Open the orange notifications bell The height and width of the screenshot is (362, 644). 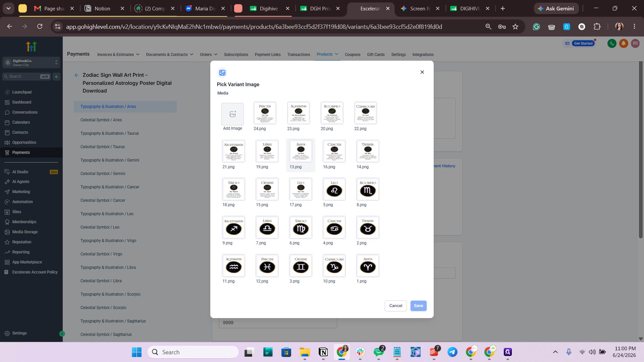coord(624,43)
